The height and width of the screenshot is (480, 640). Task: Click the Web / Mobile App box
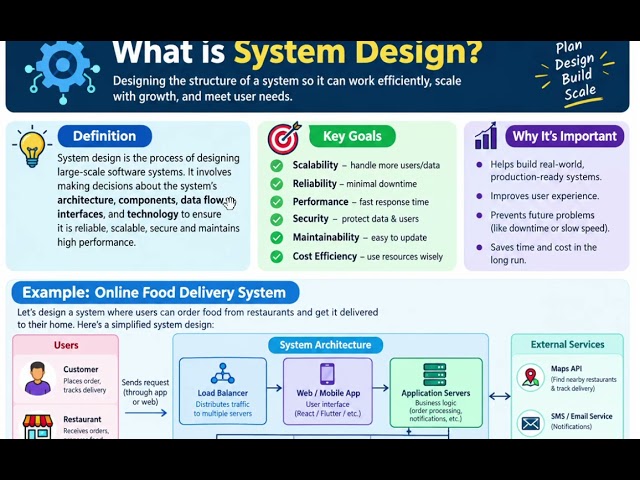pyautogui.click(x=328, y=391)
